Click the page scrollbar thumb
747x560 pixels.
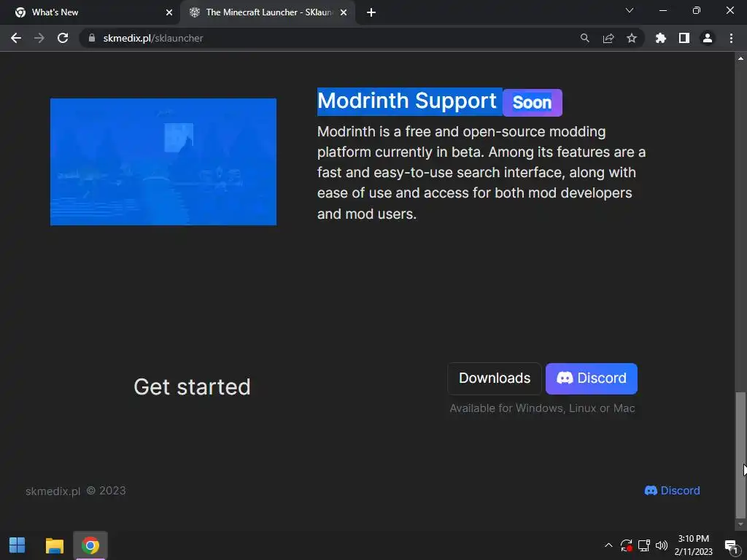[740, 455]
